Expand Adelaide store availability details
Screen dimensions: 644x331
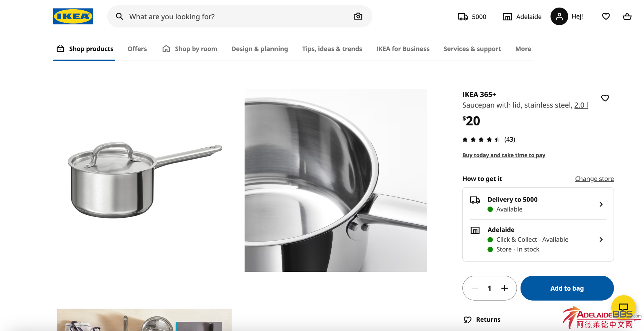pos(601,240)
